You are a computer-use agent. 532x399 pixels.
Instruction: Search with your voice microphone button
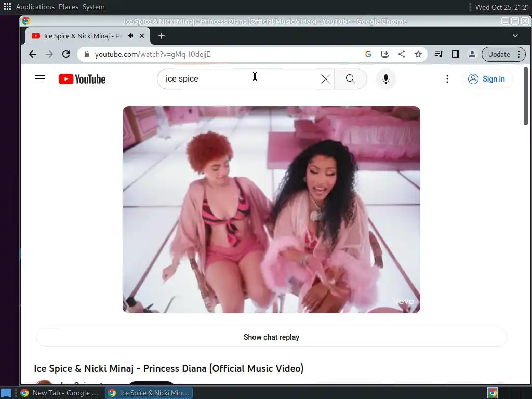tap(386, 79)
